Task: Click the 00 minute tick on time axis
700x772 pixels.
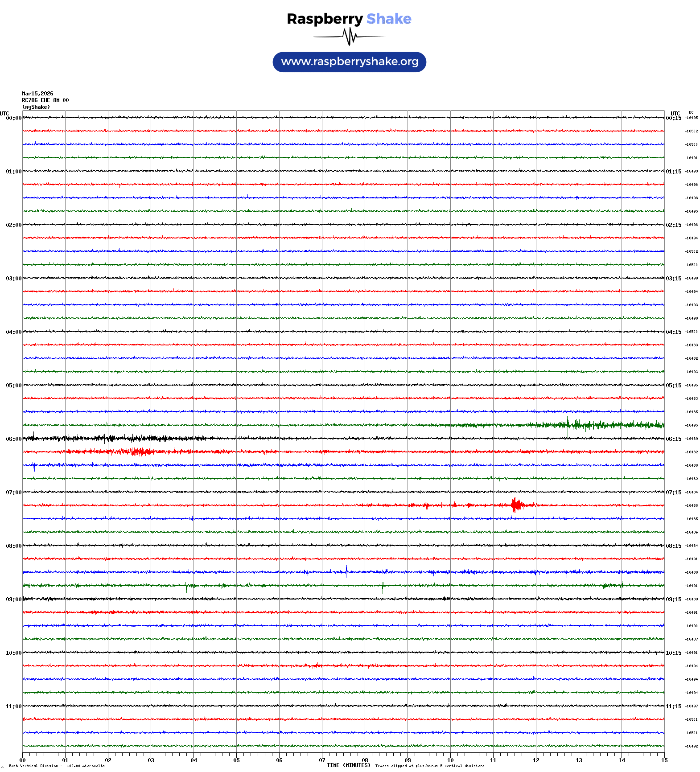Action: 23,760
